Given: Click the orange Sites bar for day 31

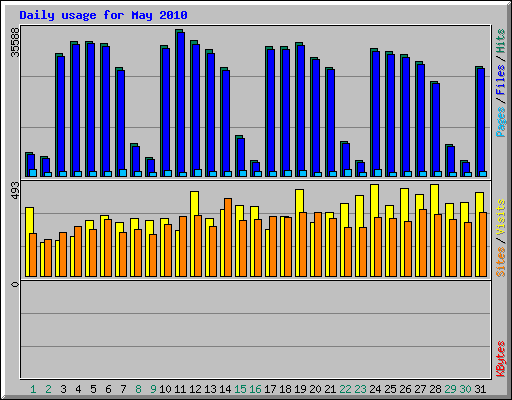Looking at the screenshot, I should tap(483, 244).
